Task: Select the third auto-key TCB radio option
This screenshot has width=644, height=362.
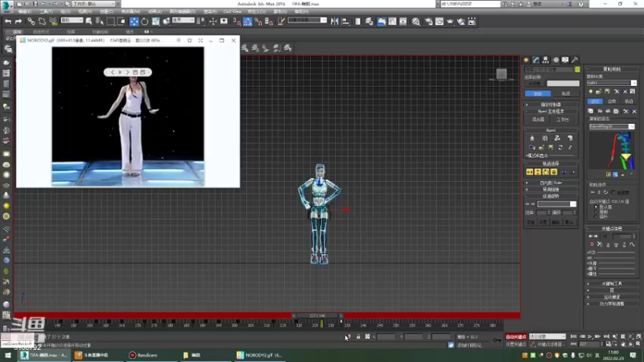Action: [x=596, y=216]
